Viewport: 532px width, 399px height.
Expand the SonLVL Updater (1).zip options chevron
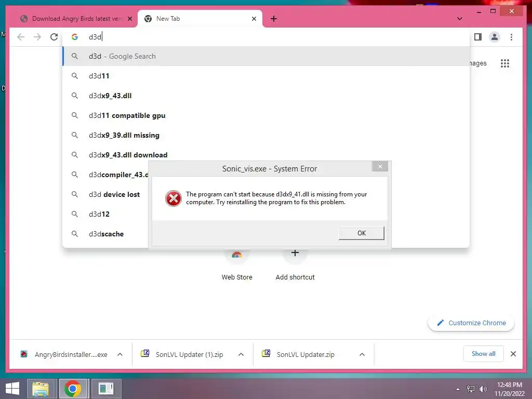(241, 354)
